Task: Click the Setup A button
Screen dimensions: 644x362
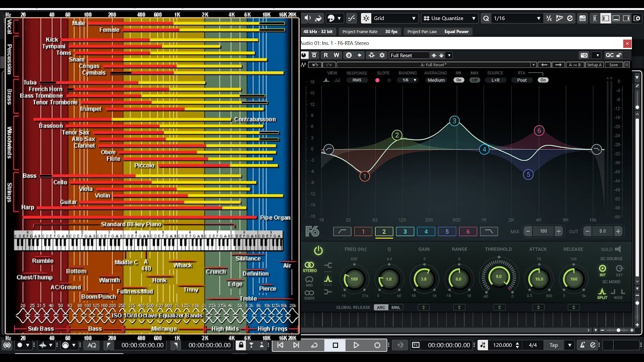Action: (594, 65)
